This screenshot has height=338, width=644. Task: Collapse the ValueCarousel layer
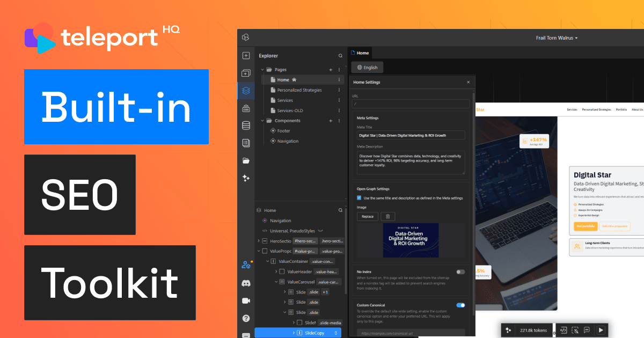[x=276, y=282]
